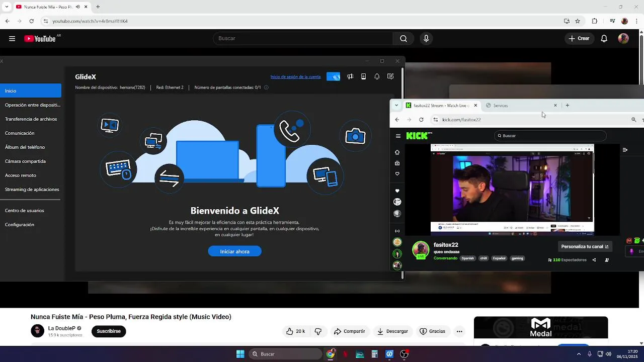Open Kick following heart outline icon

pos(397,174)
